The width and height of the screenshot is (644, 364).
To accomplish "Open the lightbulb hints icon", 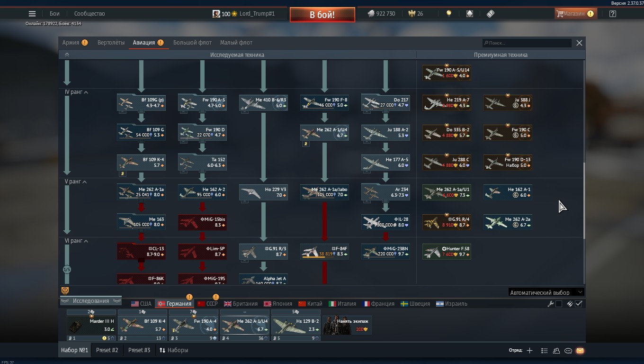I will click(x=448, y=14).
